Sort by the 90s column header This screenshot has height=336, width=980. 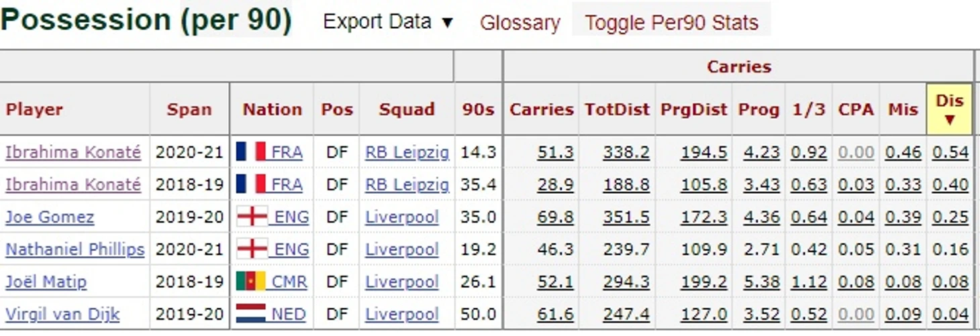pos(478,109)
